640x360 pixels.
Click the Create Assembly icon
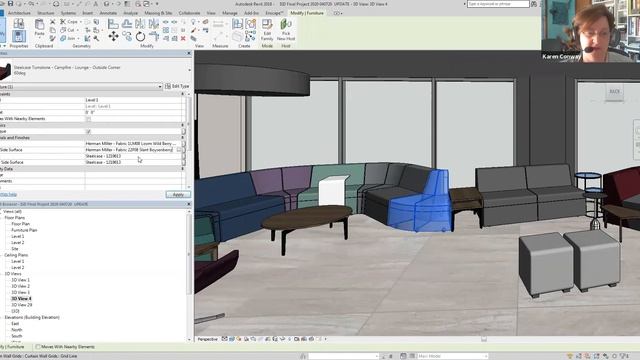pyautogui.click(x=238, y=24)
